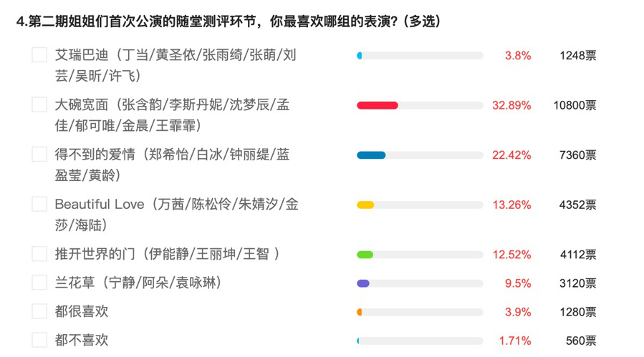The height and width of the screenshot is (357, 644).
Task: Enable the 都很喜欢 checkbox
Action: 39,311
